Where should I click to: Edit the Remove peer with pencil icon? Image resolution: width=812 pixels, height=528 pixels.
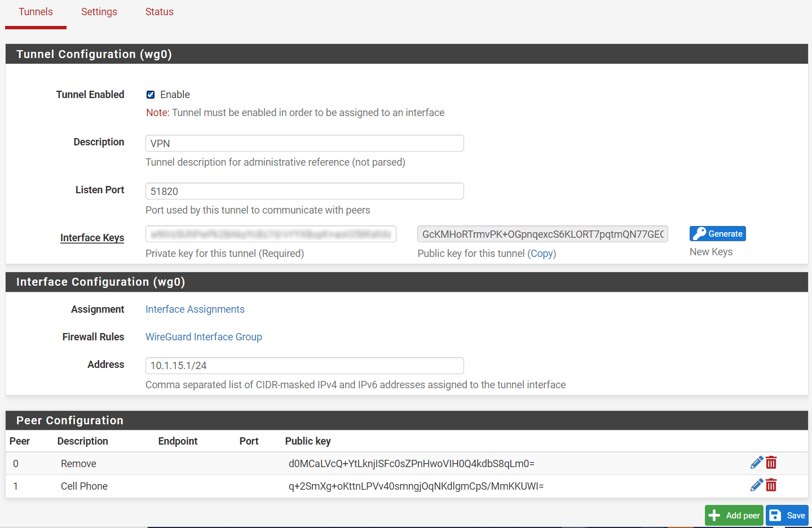coord(756,463)
